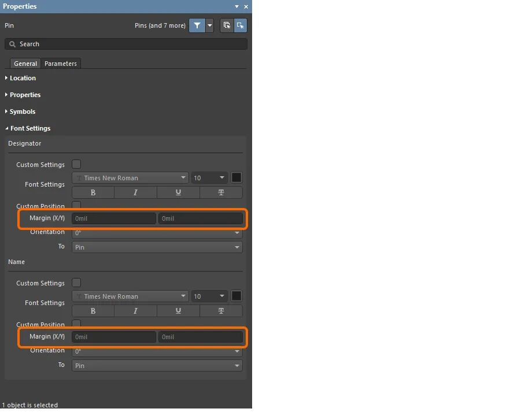Click the highlighted selection cursor icon
This screenshot has width=532, height=416.
tap(240, 25)
